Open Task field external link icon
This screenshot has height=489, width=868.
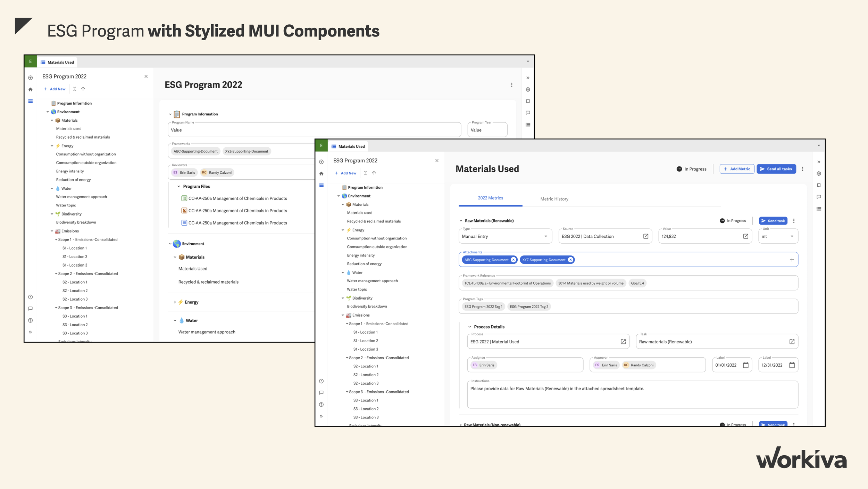click(x=792, y=342)
